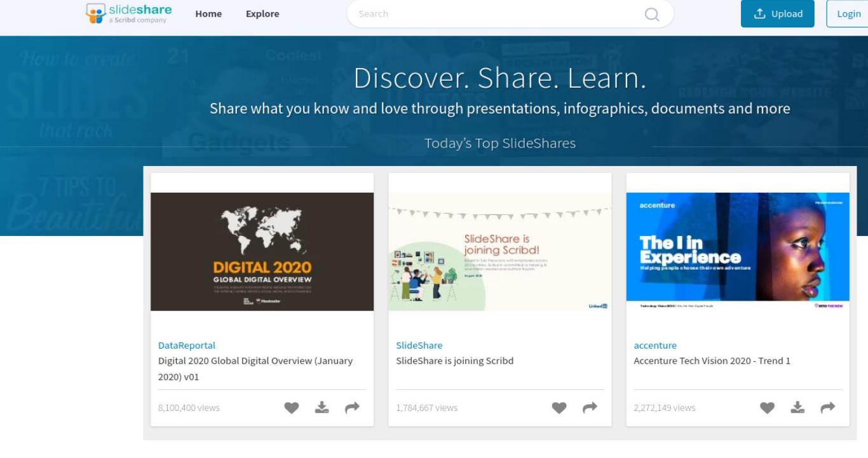This screenshot has width=868, height=458.
Task: Open the Digital 2020 world map thumbnail
Action: pyautogui.click(x=262, y=252)
